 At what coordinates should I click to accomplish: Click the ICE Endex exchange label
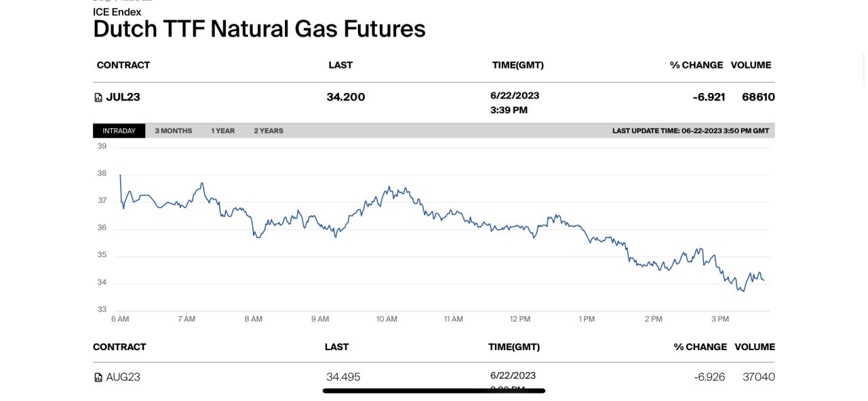[x=117, y=12]
